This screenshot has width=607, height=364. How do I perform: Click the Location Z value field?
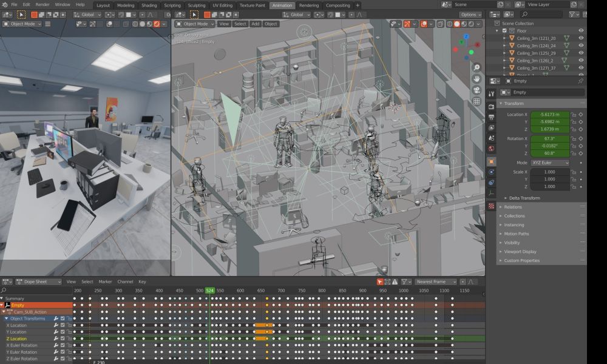[x=550, y=129]
